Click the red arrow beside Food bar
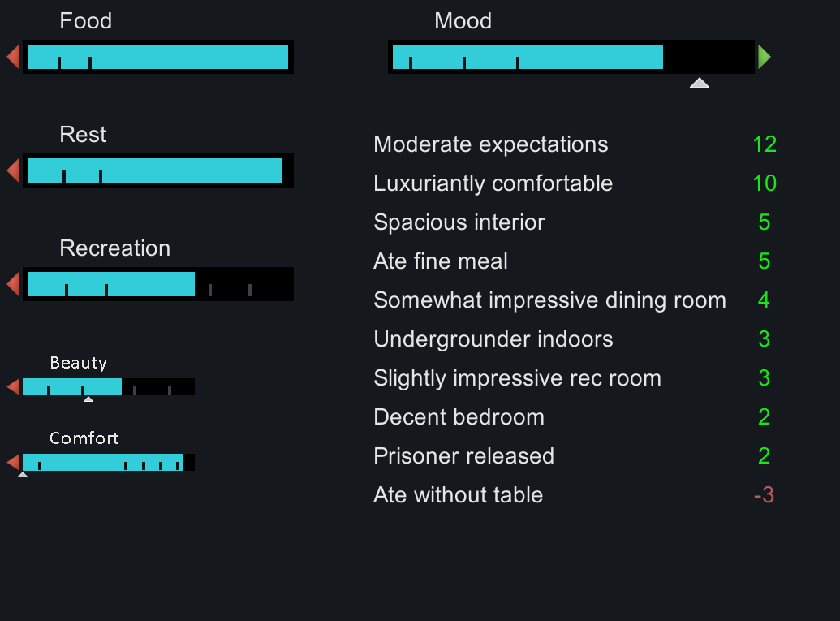Viewport: 840px width, 621px height. pos(13,57)
